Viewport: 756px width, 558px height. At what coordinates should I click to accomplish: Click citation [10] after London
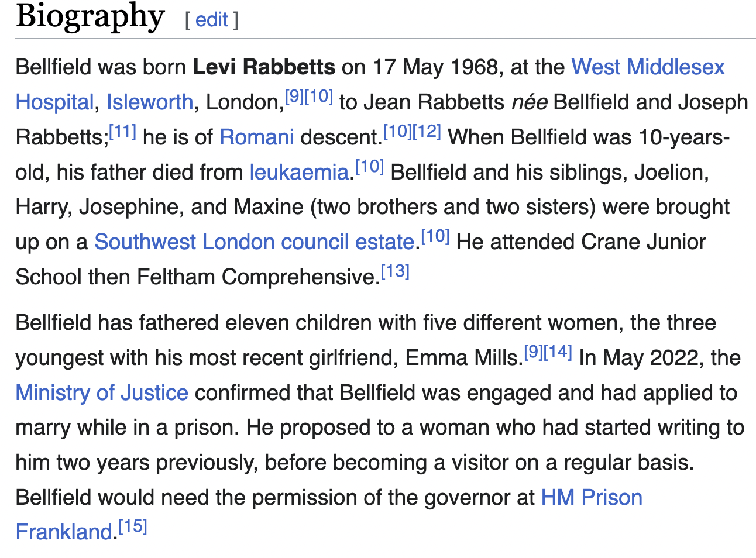pos(319,97)
